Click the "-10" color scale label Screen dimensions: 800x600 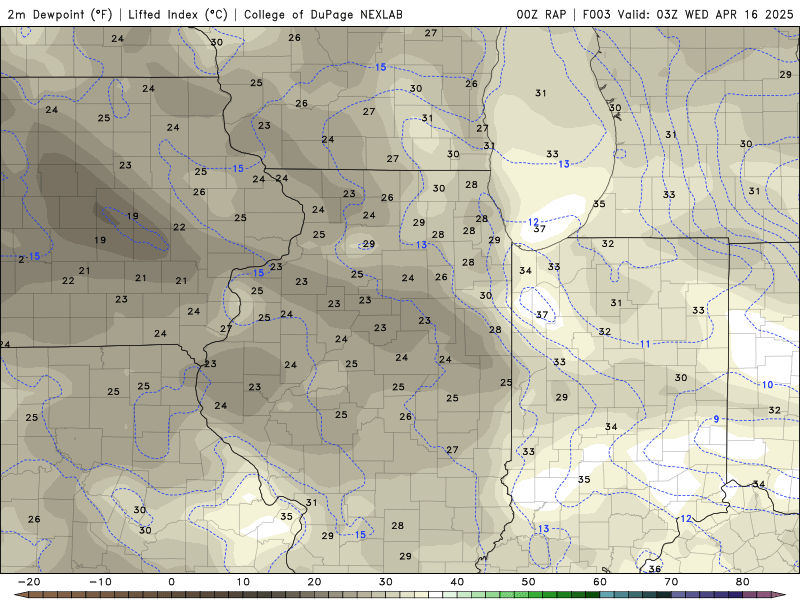[x=100, y=582]
